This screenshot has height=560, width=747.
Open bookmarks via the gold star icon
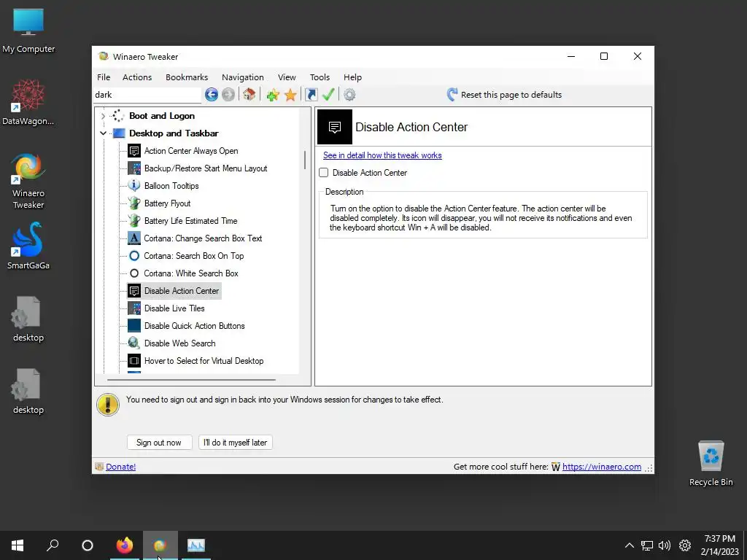point(290,95)
